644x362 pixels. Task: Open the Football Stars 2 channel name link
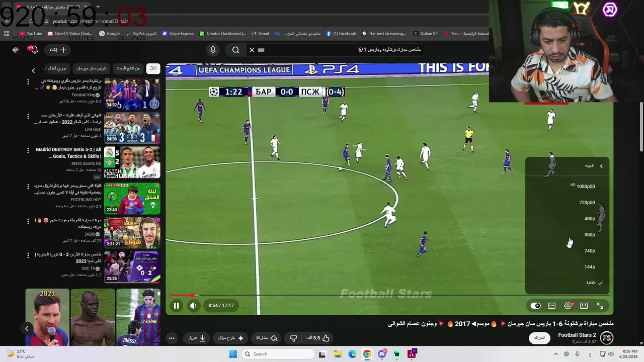[577, 335]
